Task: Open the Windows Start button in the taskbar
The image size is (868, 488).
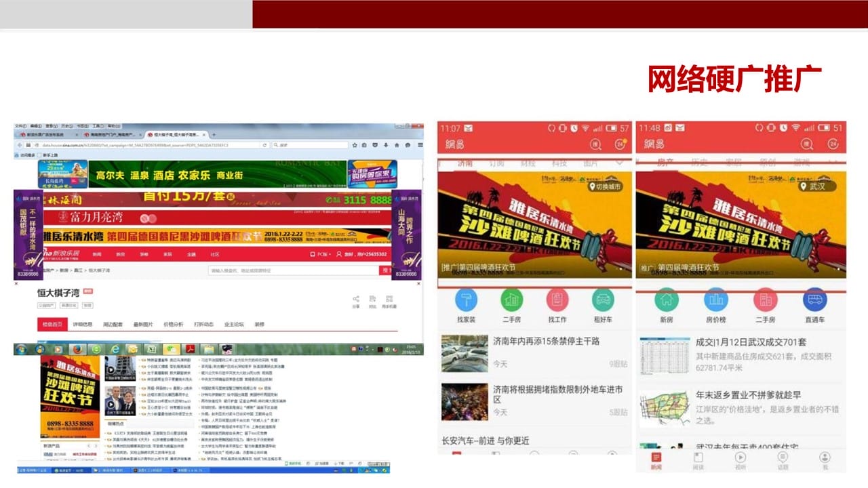Action: pyautogui.click(x=21, y=349)
